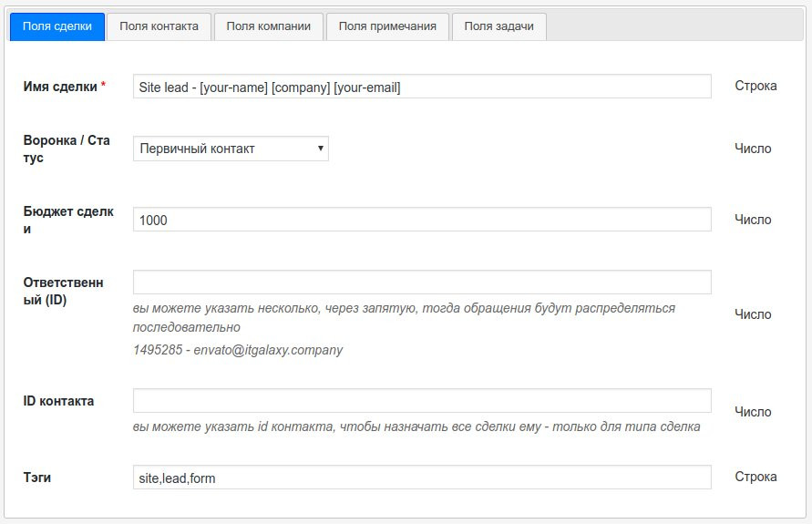
Task: Focus the Тэги field containing site,lead,form
Action: coord(421,478)
